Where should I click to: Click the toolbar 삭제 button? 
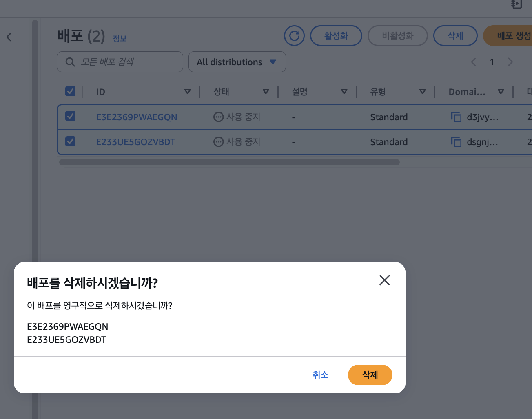coord(455,36)
